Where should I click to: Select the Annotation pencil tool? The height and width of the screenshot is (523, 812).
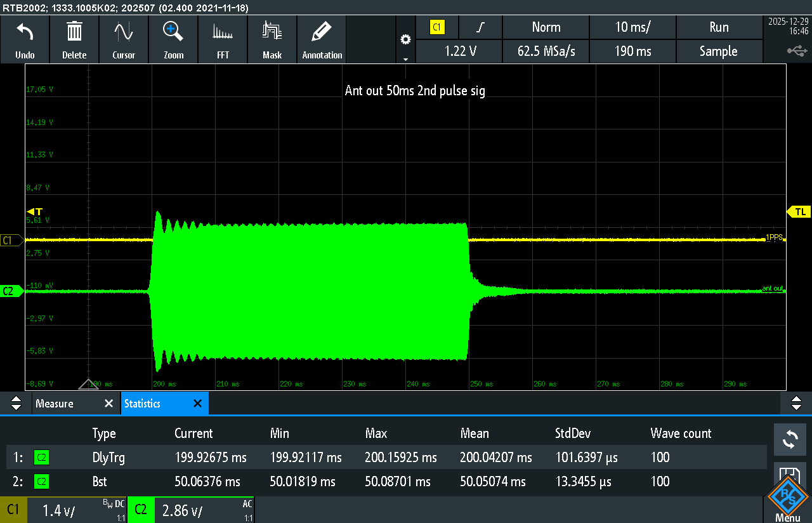[322, 32]
